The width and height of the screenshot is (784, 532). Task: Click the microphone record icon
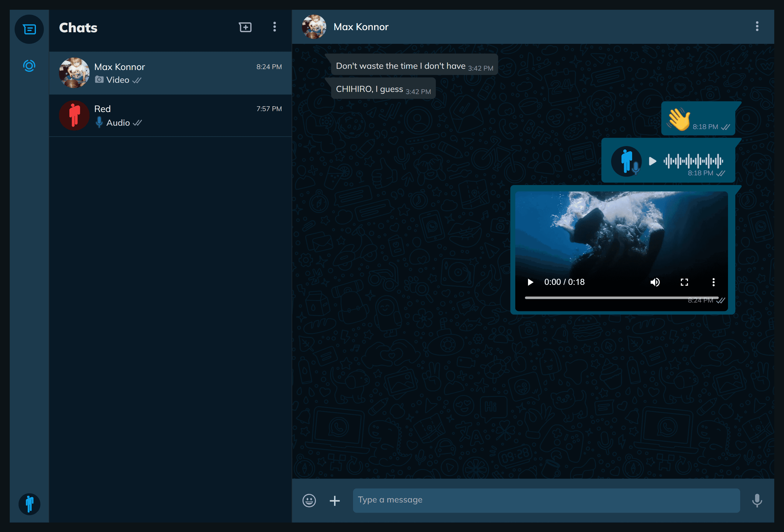pos(757,500)
